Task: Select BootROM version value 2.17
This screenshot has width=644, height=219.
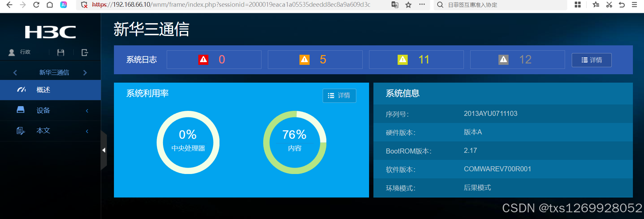Action: click(x=470, y=150)
